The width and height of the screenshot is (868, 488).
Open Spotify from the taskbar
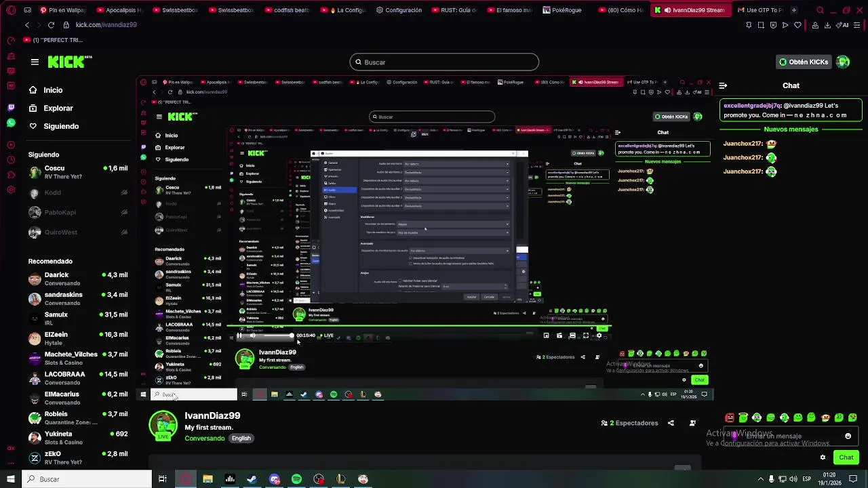tap(296, 479)
